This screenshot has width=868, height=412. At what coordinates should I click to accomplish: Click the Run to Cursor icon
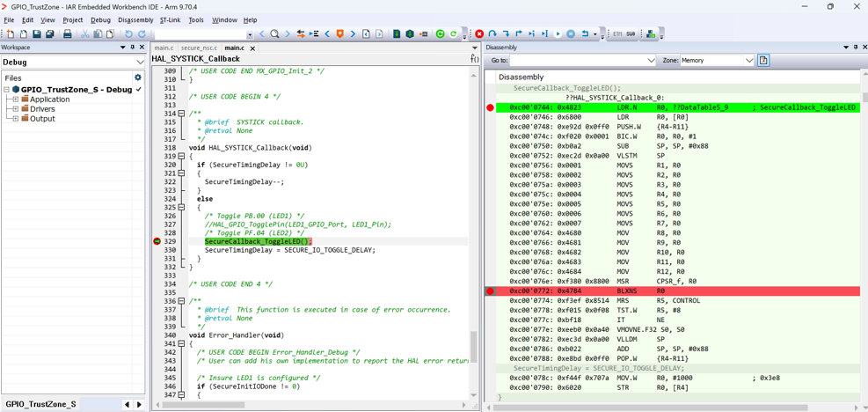coord(544,33)
